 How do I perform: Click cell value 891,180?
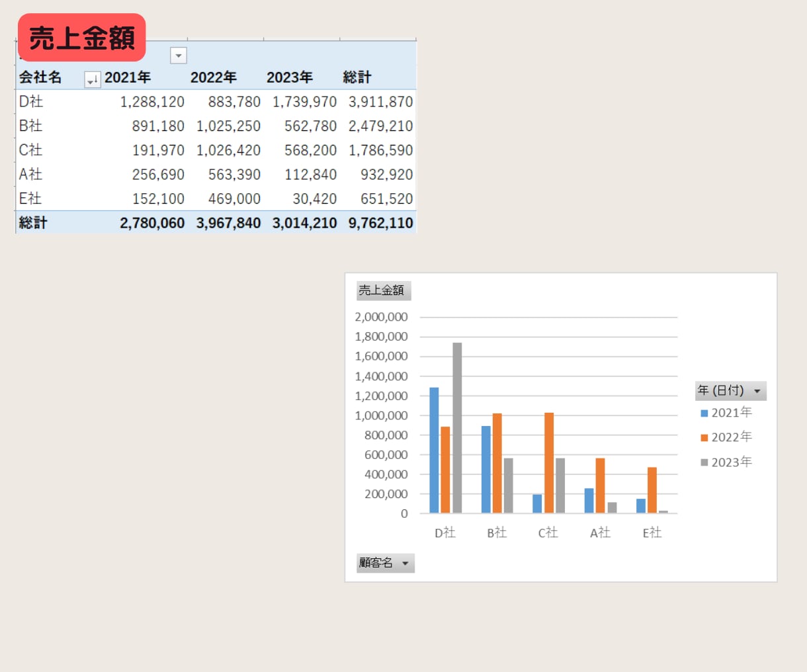[158, 126]
